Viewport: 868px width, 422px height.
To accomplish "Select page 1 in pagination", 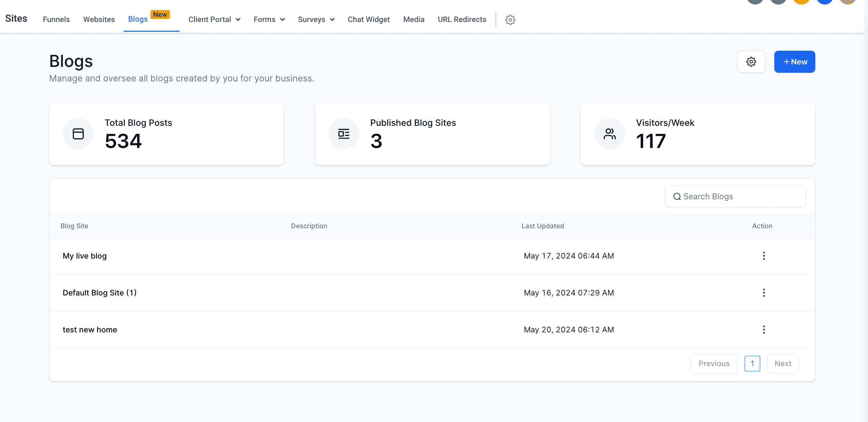I will [x=752, y=363].
